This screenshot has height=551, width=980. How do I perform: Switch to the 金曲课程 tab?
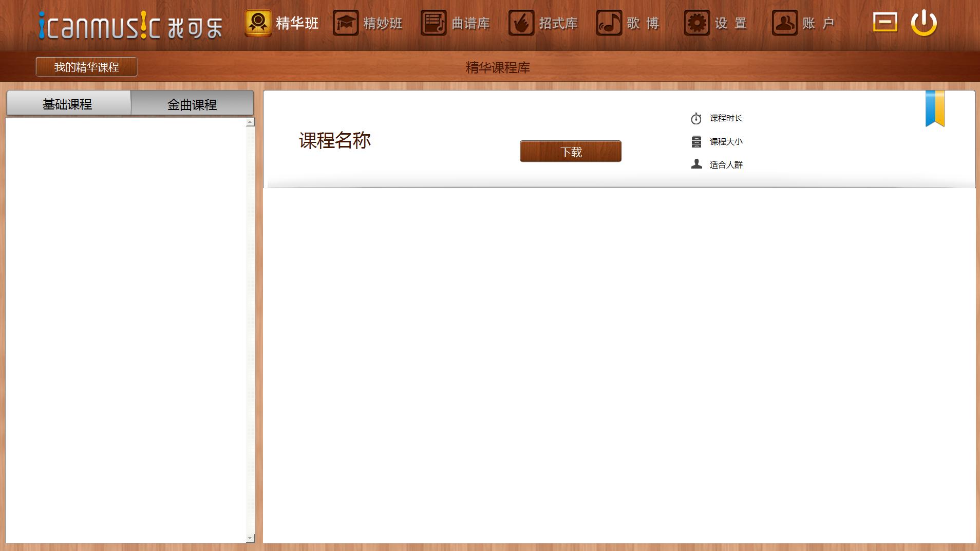[x=192, y=104]
